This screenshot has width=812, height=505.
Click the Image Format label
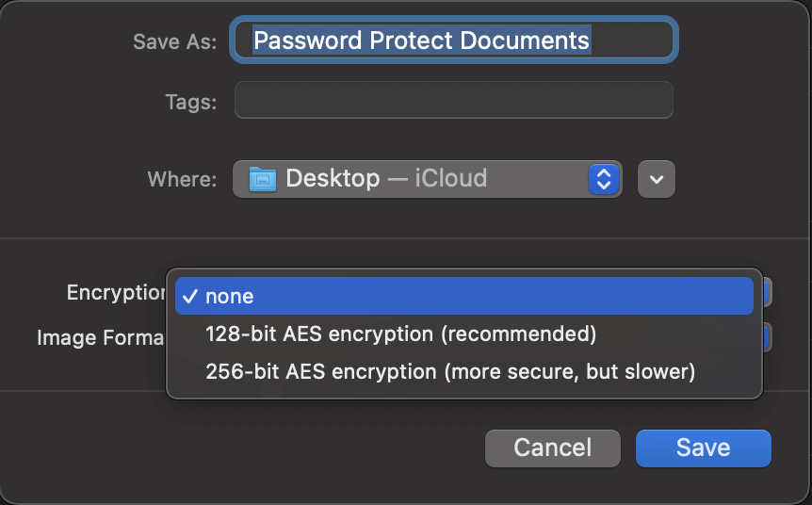click(101, 336)
